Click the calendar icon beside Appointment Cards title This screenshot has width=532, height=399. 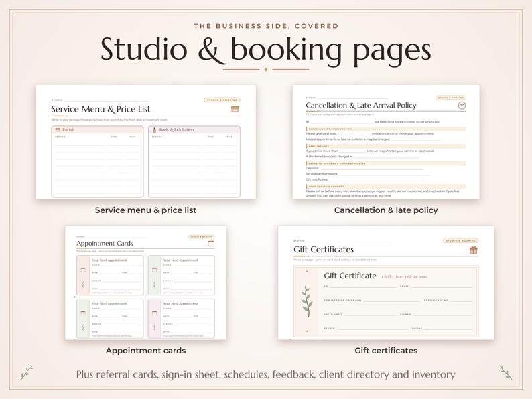pyautogui.click(x=211, y=244)
